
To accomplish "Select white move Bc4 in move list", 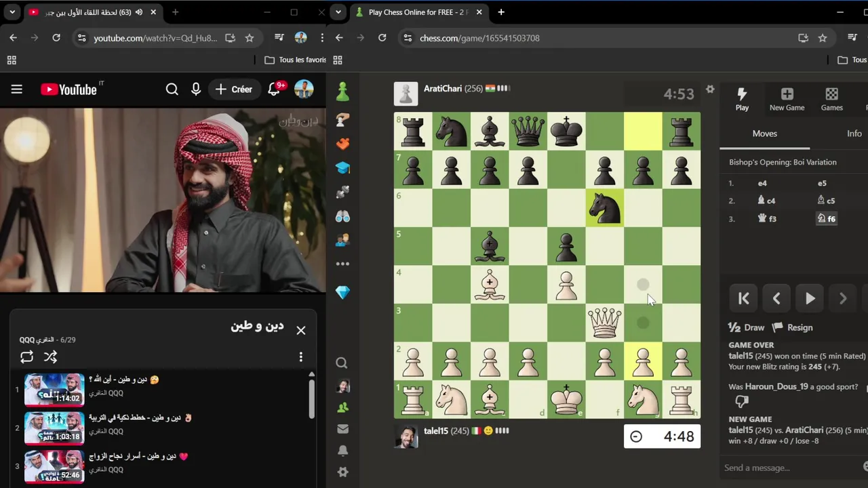I will (x=766, y=201).
